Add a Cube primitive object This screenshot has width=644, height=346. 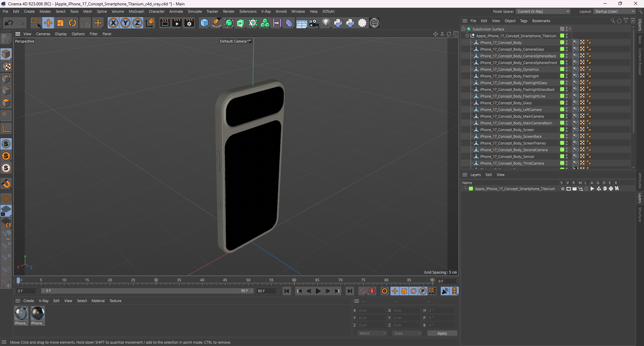click(204, 23)
